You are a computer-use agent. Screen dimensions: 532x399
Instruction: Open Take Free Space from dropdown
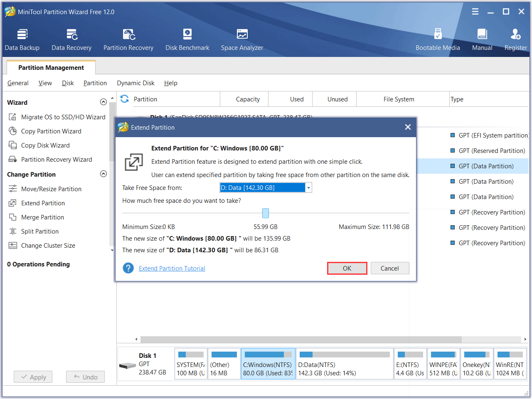[x=308, y=188]
